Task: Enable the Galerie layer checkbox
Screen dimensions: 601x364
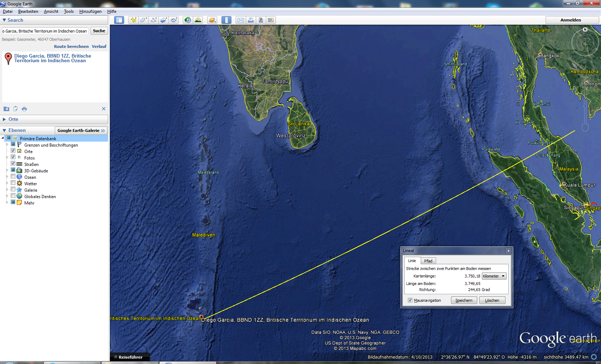Action: coord(13,190)
